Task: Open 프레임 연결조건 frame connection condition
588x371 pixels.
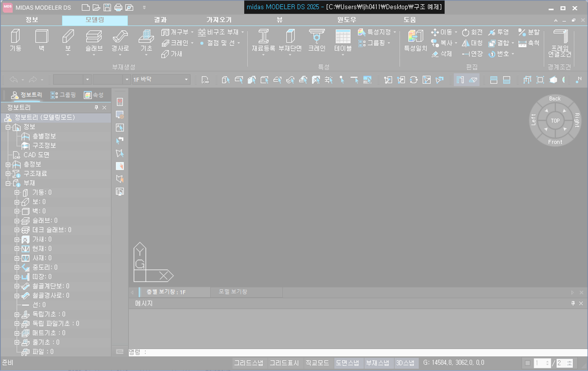Action: point(560,43)
